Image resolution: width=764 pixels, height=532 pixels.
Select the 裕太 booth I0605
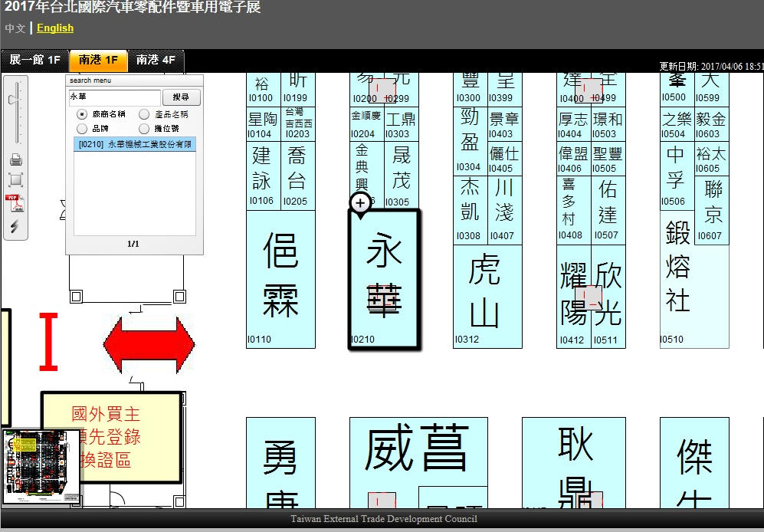[x=711, y=159]
